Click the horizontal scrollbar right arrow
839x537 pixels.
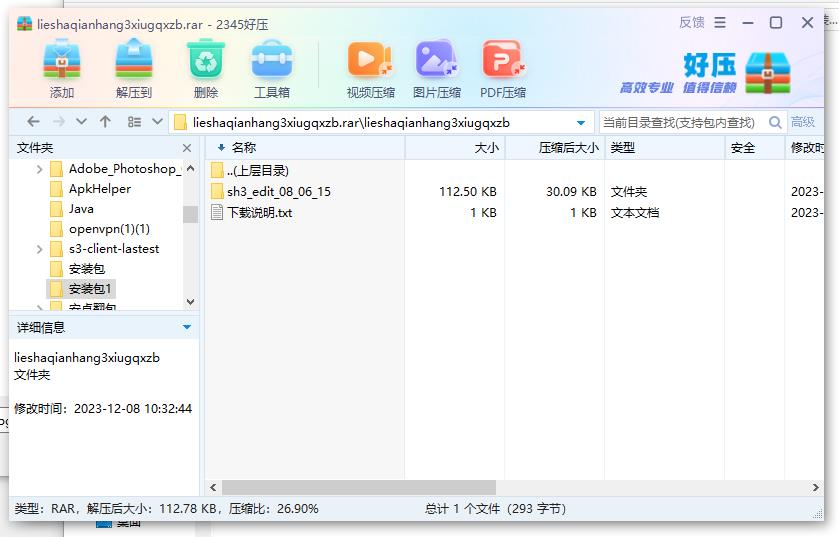(x=815, y=487)
